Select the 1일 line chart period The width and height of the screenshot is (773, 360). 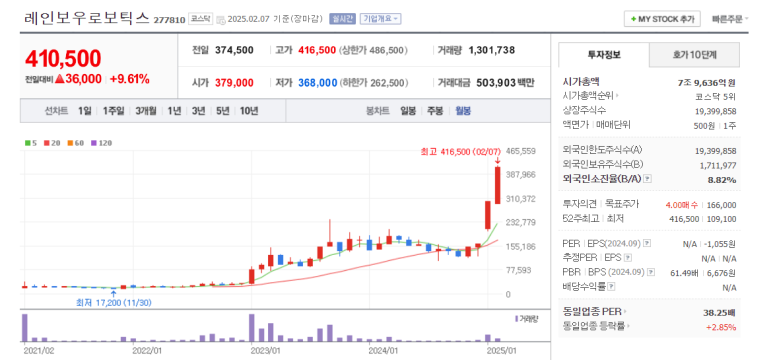(x=85, y=111)
